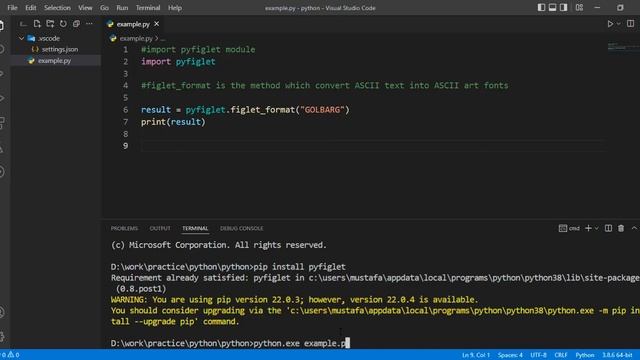Screen dimensions: 640x360
Task: Open the breadcrumb ellipsis after example.py
Action: tap(163, 39)
